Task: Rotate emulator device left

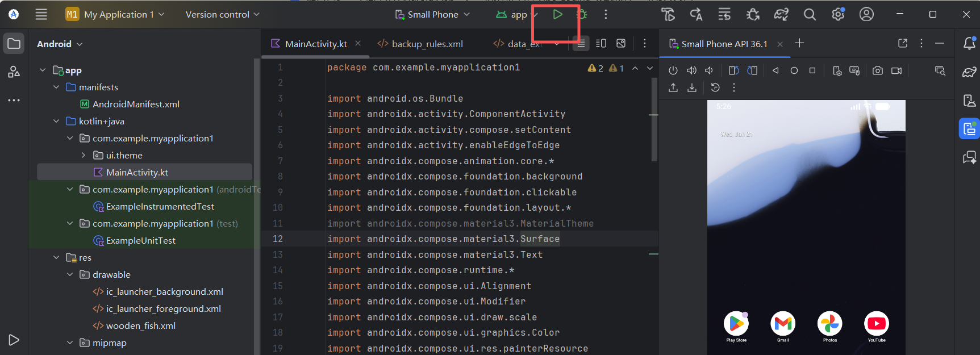Action: pyautogui.click(x=733, y=71)
